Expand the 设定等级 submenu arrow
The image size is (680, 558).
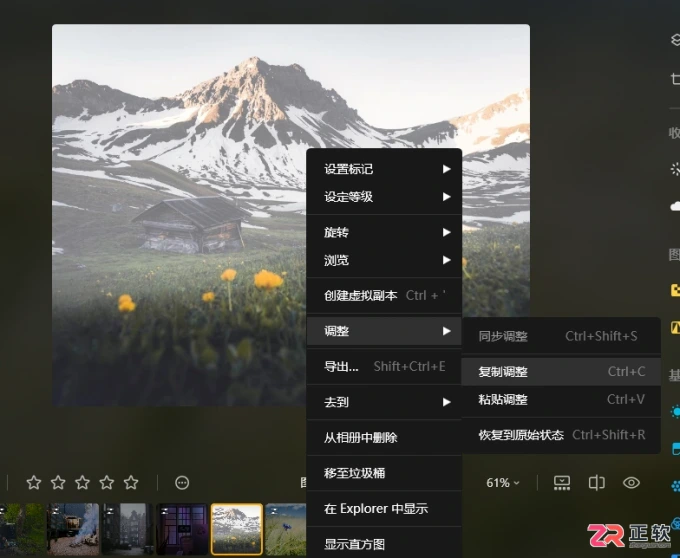[x=447, y=197]
